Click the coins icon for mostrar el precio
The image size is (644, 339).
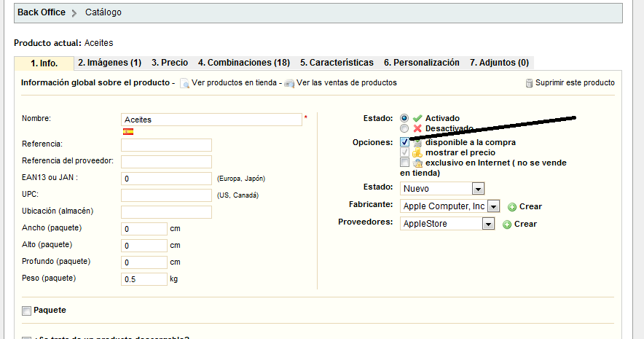[x=417, y=153]
